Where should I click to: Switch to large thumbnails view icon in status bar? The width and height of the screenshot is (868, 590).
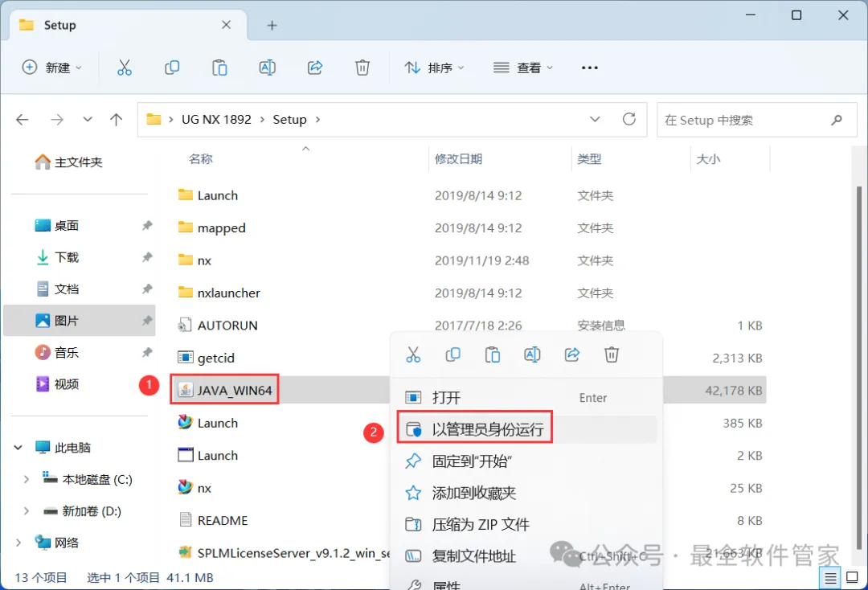(853, 578)
